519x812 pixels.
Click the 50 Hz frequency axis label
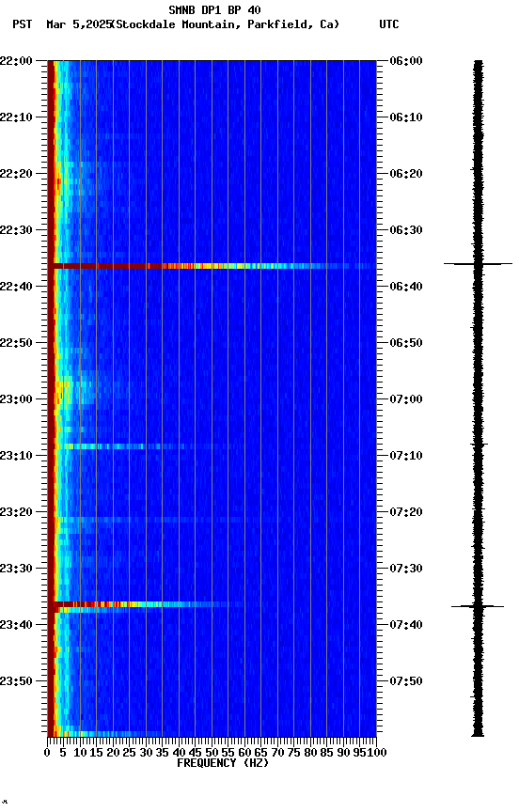tap(212, 753)
